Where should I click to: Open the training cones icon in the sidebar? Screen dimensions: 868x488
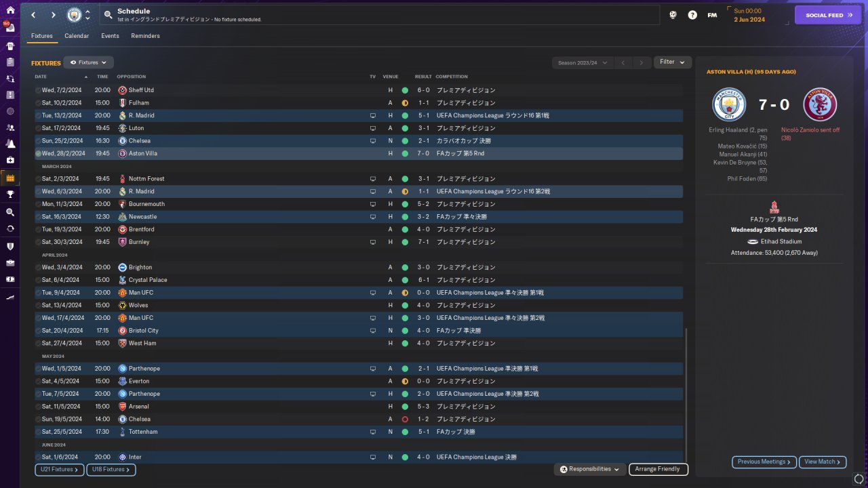tap(10, 144)
